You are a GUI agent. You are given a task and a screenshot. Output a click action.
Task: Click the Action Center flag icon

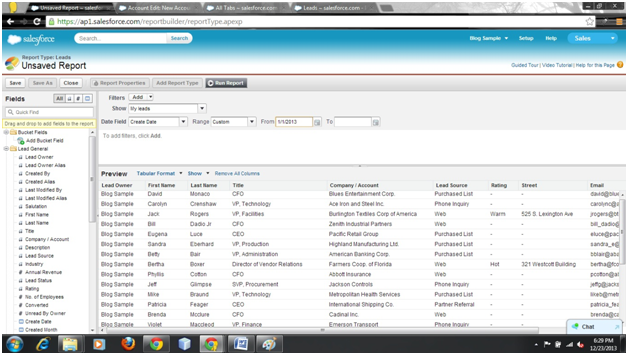(x=547, y=345)
